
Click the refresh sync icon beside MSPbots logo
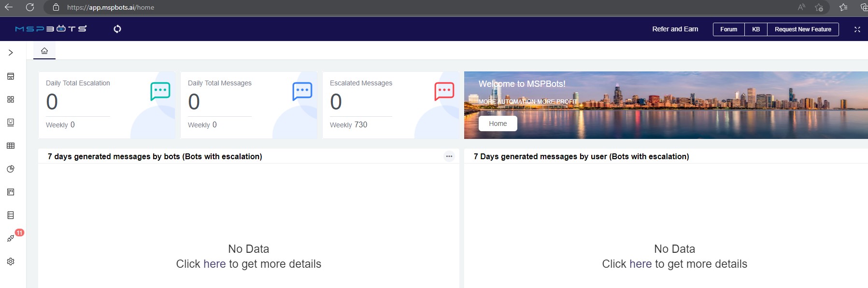pos(117,29)
